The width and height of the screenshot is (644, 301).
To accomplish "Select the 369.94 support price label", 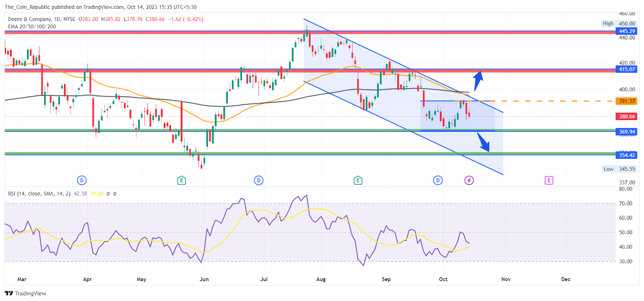I will (x=627, y=132).
